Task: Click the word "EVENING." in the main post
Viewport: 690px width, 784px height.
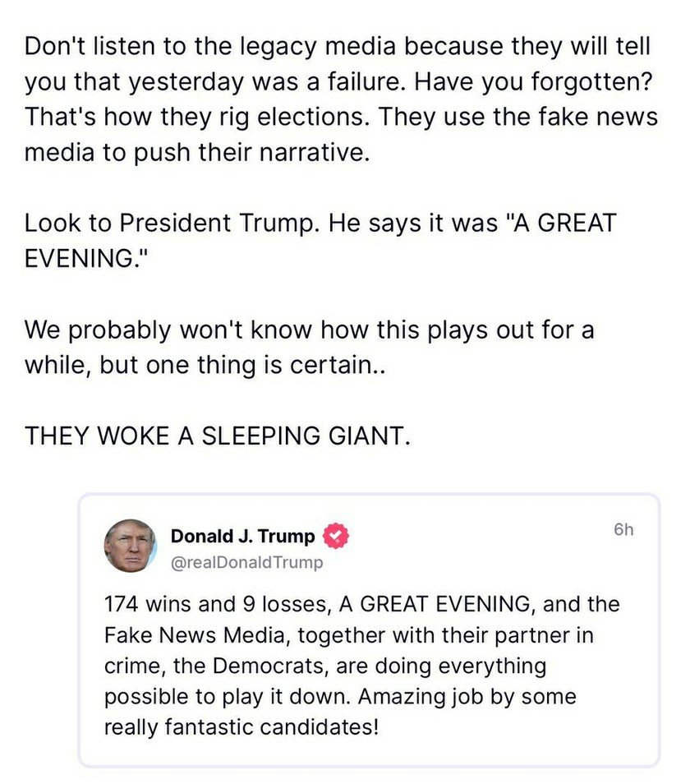Action: pos(79,258)
